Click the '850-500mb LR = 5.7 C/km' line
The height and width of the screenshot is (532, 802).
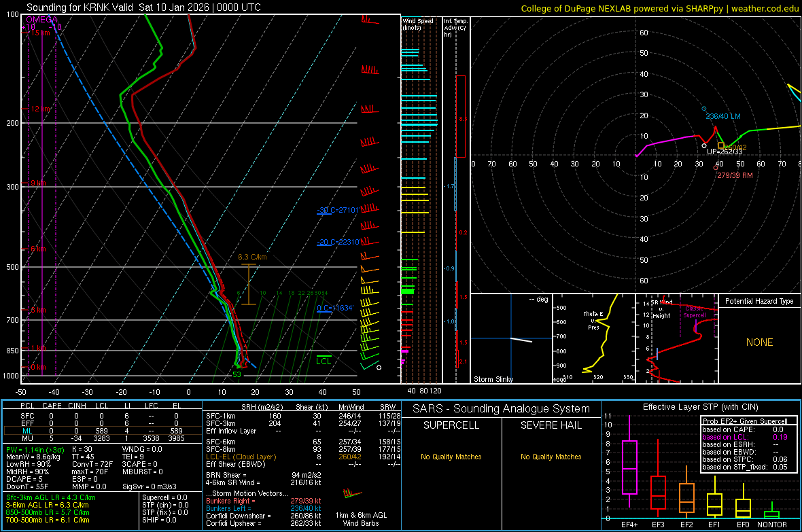click(48, 512)
